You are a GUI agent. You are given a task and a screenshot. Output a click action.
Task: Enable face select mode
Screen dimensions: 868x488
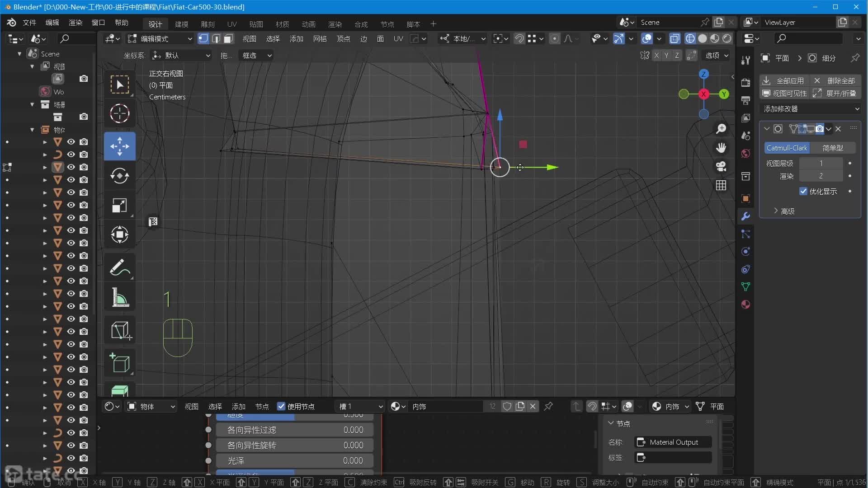pyautogui.click(x=229, y=39)
